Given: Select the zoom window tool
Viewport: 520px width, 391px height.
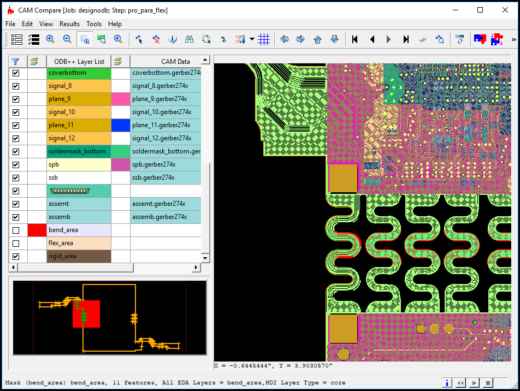Looking at the screenshot, I should [x=85, y=39].
